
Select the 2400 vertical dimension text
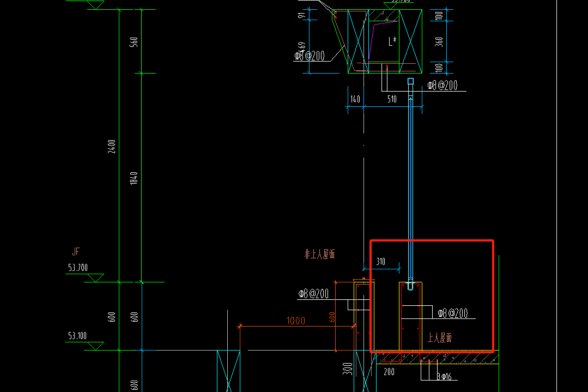point(112,146)
